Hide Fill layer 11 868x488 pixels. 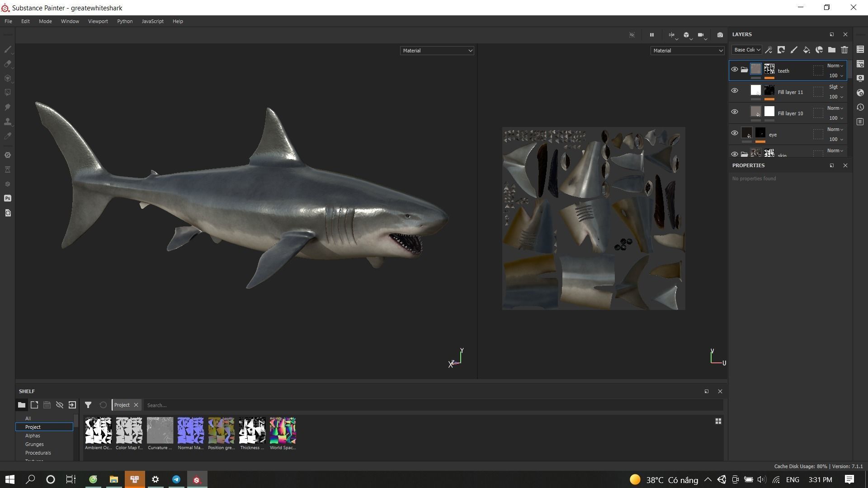tap(735, 90)
